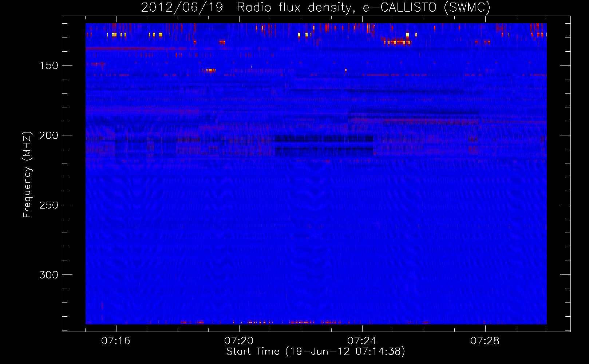Click the 150 frequency tick label

(x=49, y=66)
